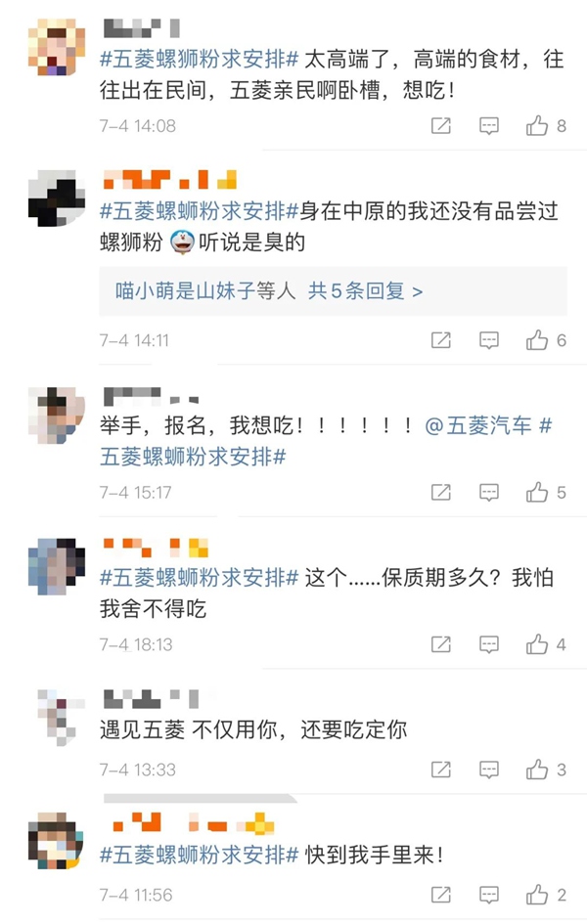The image size is (587, 924).
Task: Expand 共5条回复 replies thread
Action: (365, 290)
